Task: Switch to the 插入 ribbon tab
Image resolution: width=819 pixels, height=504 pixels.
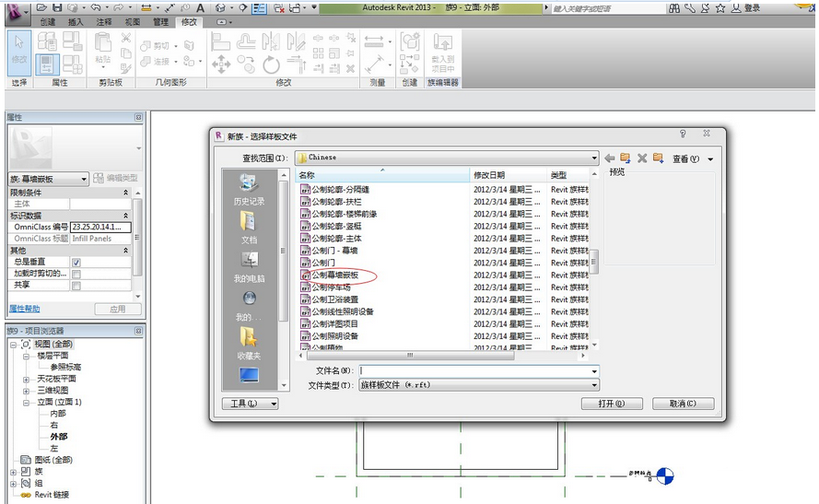Action: [x=76, y=21]
